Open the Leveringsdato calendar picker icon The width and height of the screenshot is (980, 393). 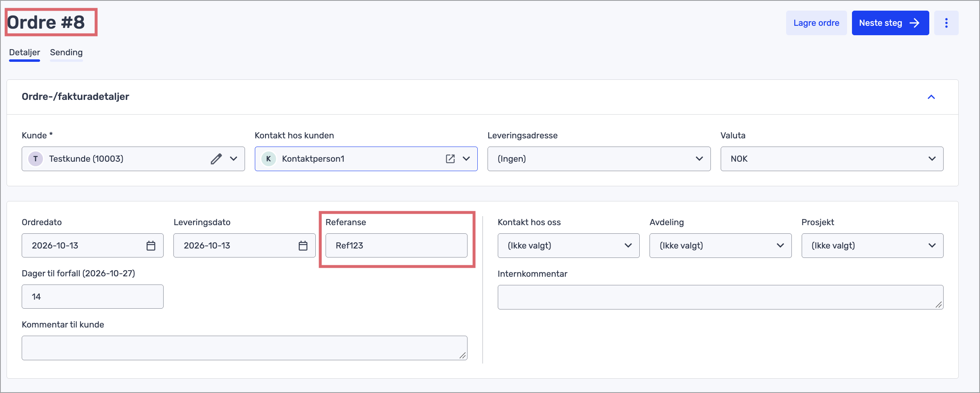pyautogui.click(x=303, y=246)
